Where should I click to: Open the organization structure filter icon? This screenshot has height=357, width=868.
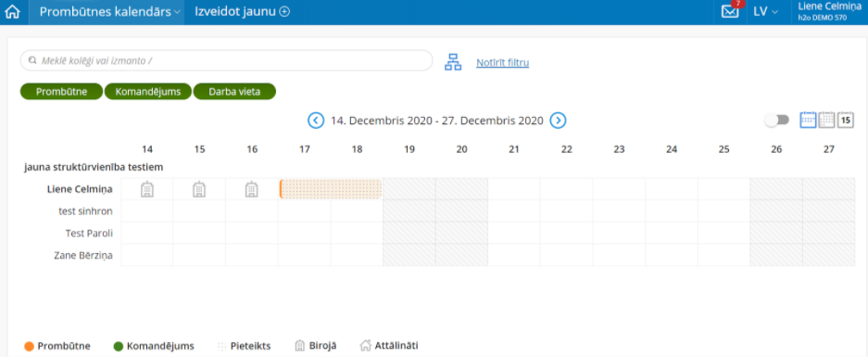click(453, 62)
